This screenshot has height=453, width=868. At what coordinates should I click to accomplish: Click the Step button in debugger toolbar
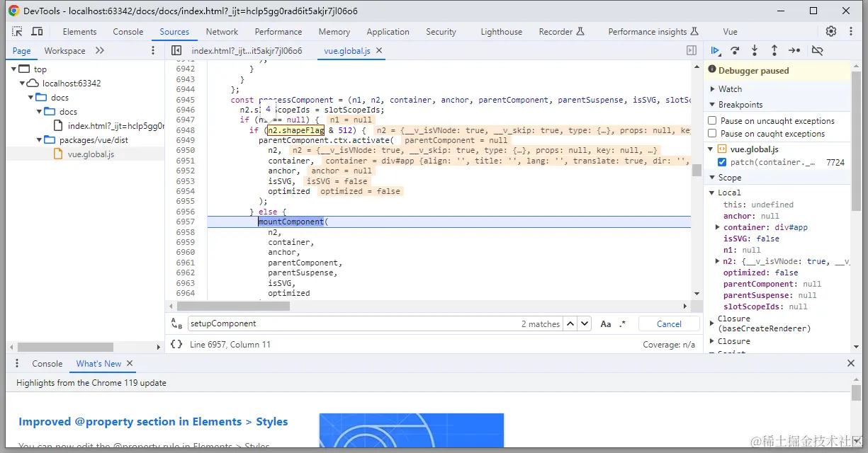(x=794, y=50)
